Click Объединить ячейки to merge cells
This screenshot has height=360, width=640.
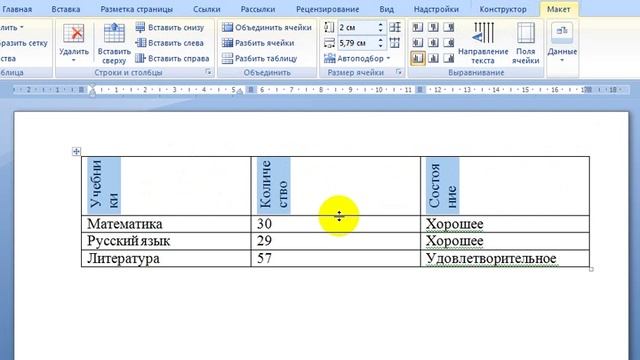267,27
